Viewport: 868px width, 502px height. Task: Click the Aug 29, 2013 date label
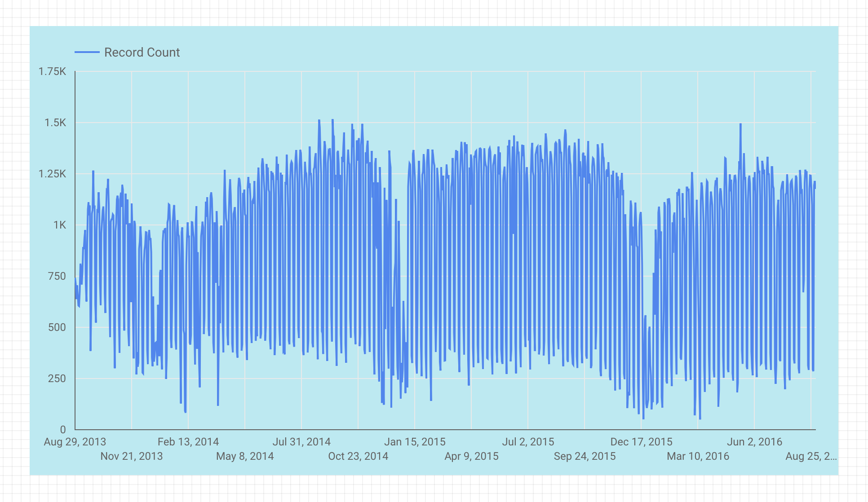75,442
